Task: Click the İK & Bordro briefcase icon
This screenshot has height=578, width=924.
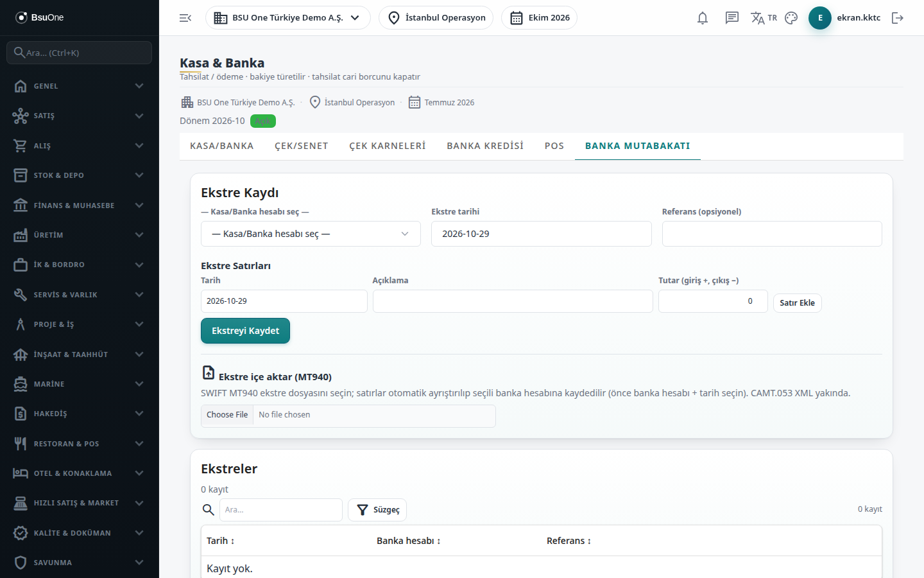Action: click(21, 265)
